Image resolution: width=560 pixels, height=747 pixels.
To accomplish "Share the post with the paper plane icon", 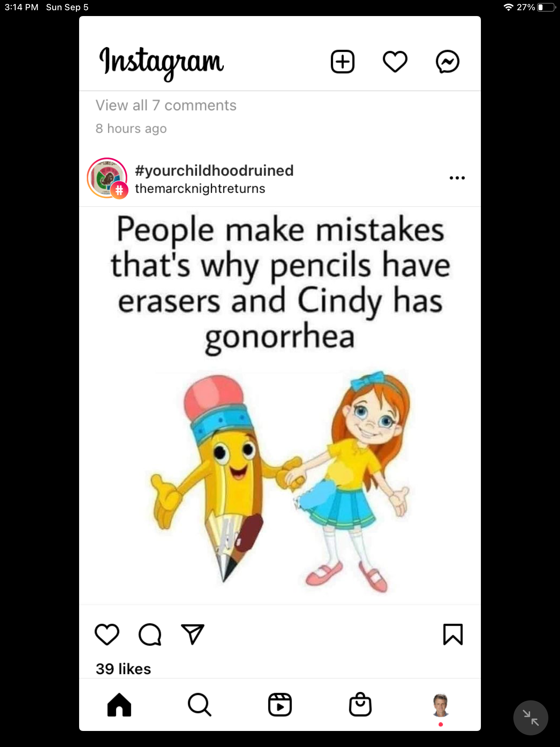I will click(x=192, y=634).
